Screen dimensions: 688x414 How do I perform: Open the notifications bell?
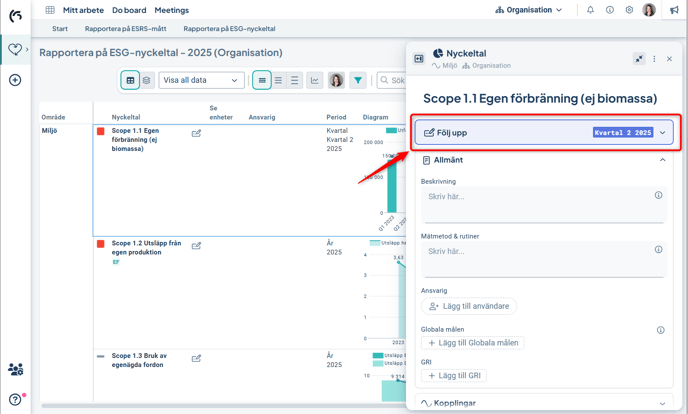click(590, 10)
